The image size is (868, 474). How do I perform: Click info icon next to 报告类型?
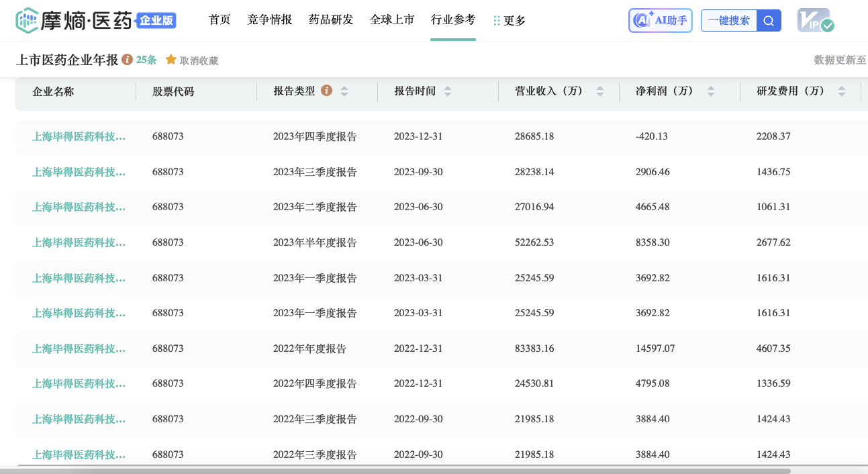tap(326, 91)
